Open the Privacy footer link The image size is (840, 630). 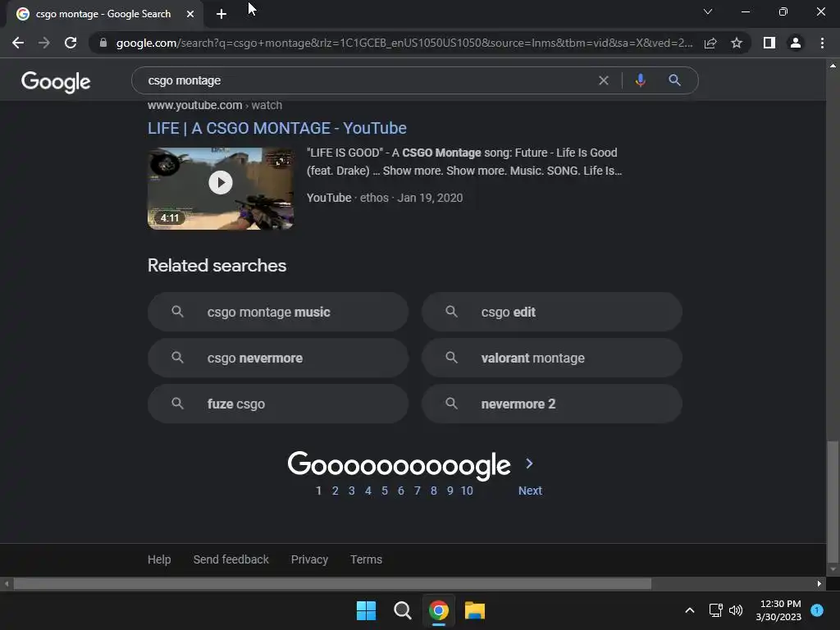[x=309, y=559]
